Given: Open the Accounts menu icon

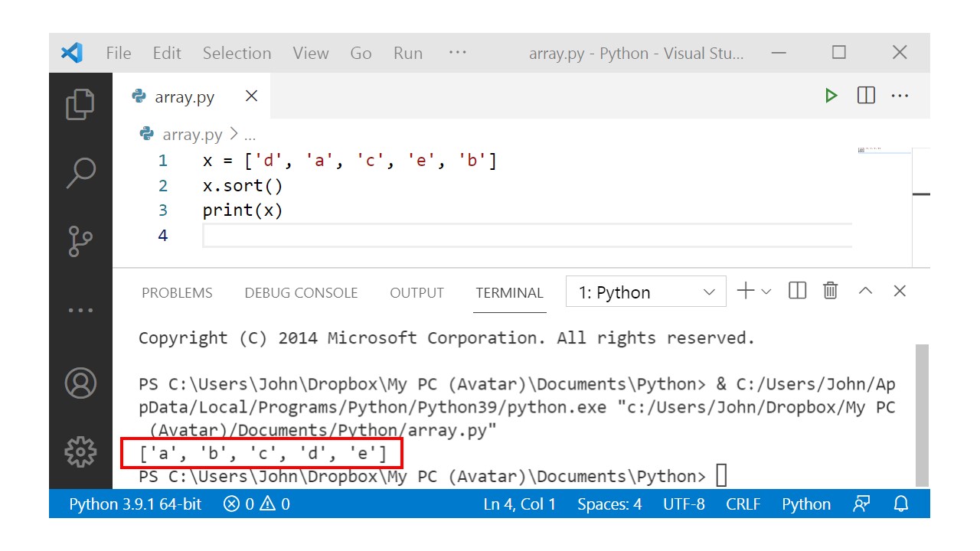Looking at the screenshot, I should 80,383.
